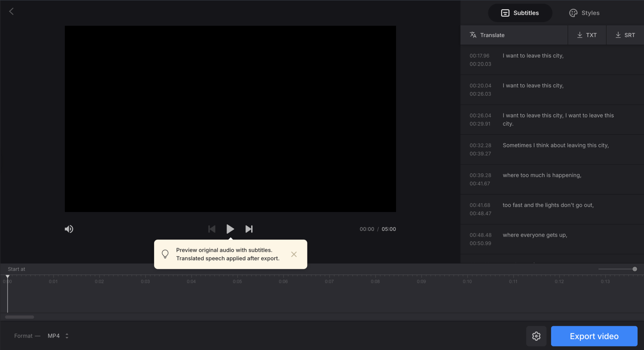Edit the 00:50.99 end timestamp
Image resolution: width=644 pixels, height=350 pixels.
pos(480,243)
